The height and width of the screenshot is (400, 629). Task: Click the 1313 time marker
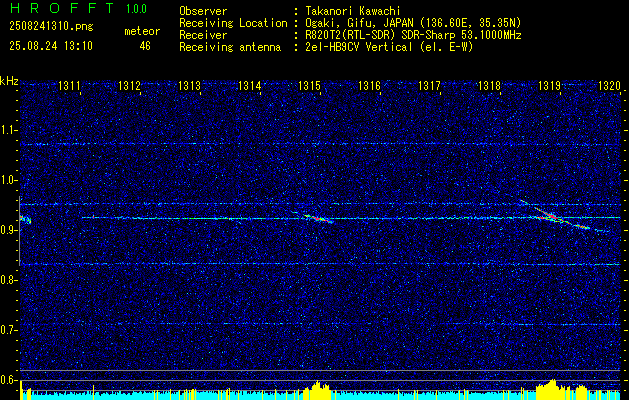pyautogui.click(x=189, y=85)
